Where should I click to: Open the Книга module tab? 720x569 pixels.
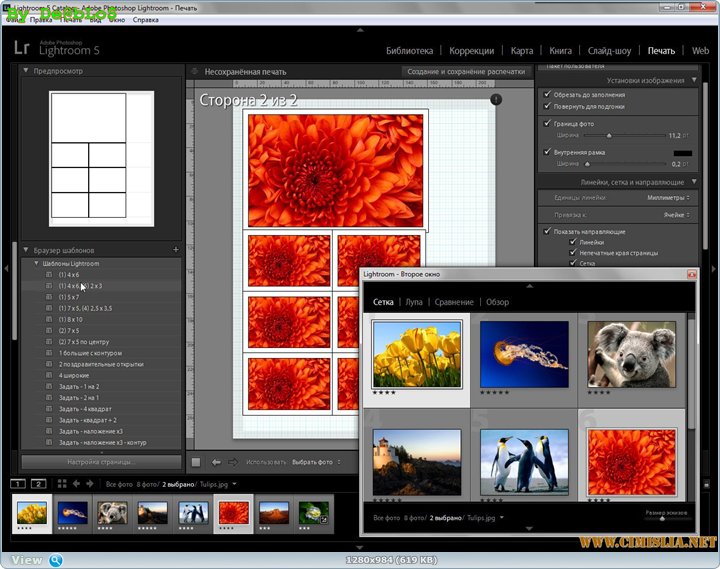tap(560, 50)
